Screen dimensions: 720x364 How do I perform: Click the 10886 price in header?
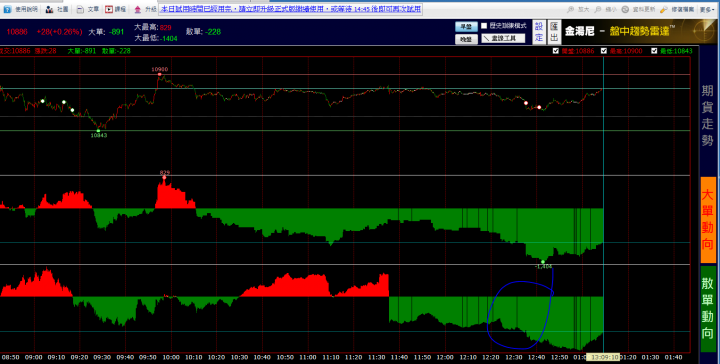pos(17,32)
